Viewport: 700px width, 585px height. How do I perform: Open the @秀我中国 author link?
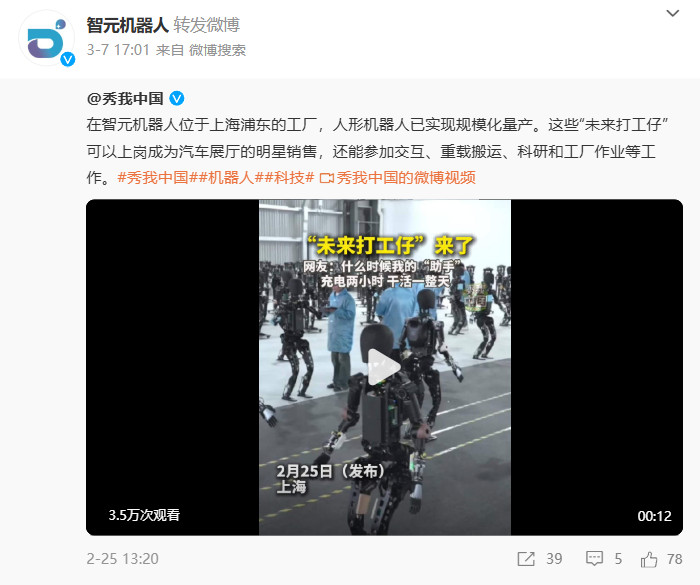click(x=125, y=98)
